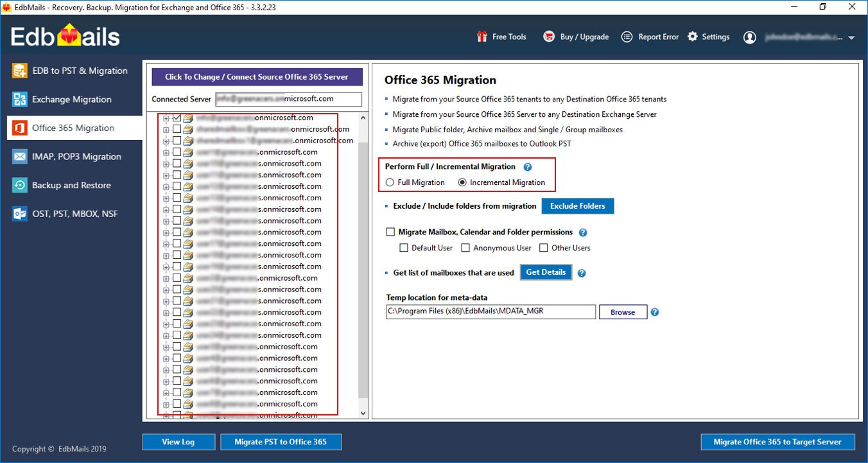
Task: Select the Full Migration radio button
Action: tap(390, 182)
